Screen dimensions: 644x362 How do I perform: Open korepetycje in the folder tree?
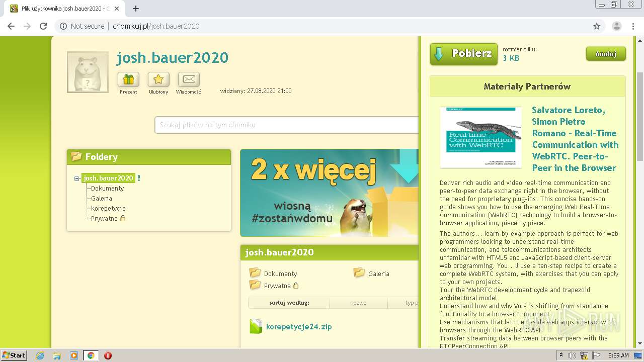pos(108,208)
